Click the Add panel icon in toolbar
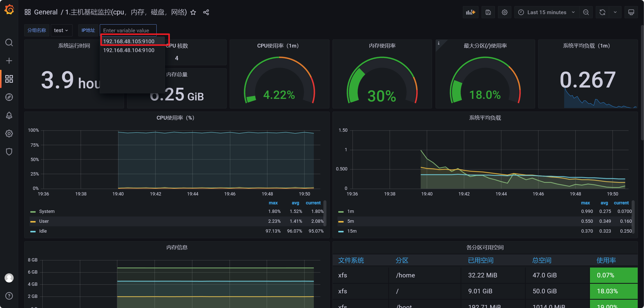Image resolution: width=644 pixels, height=308 pixels. tap(470, 12)
